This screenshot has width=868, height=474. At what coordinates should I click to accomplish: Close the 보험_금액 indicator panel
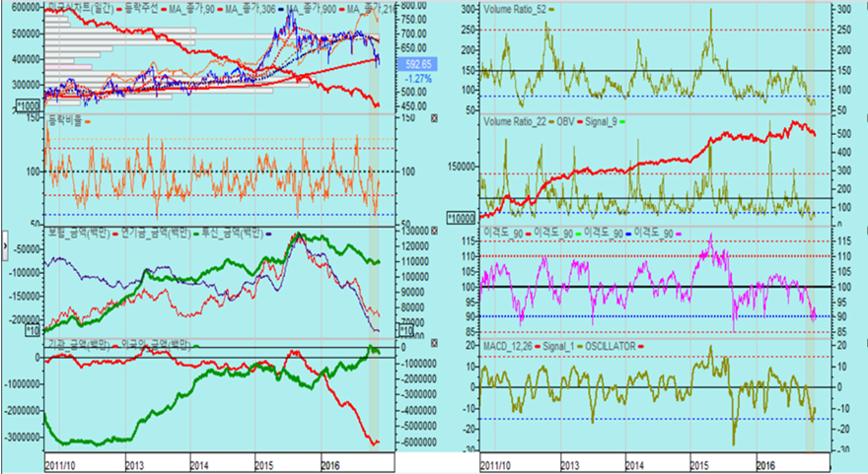pos(435,233)
